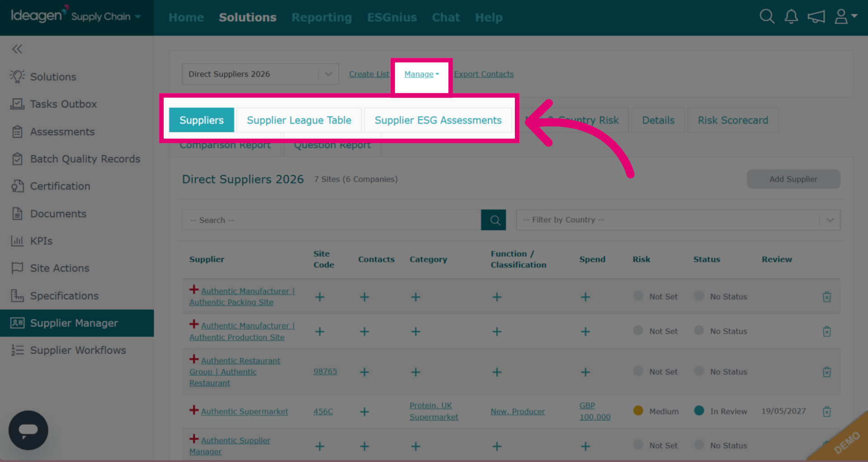Viewport: 868px width, 462px height.
Task: Open ESGnius menu
Action: (x=392, y=17)
